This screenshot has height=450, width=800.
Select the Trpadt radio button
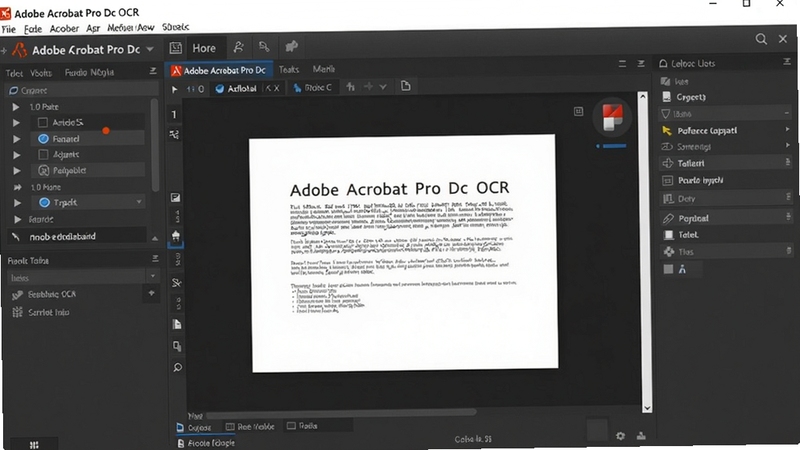(x=44, y=203)
